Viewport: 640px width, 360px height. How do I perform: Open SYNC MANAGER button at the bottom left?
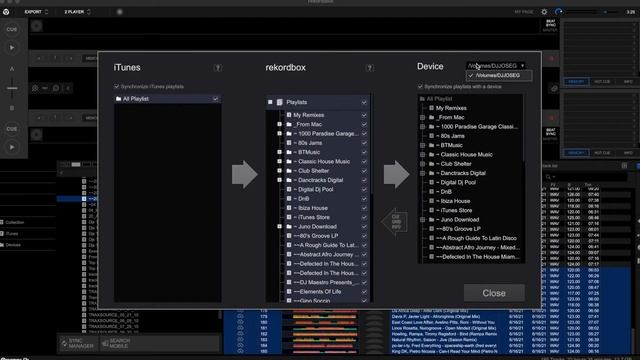click(x=78, y=343)
